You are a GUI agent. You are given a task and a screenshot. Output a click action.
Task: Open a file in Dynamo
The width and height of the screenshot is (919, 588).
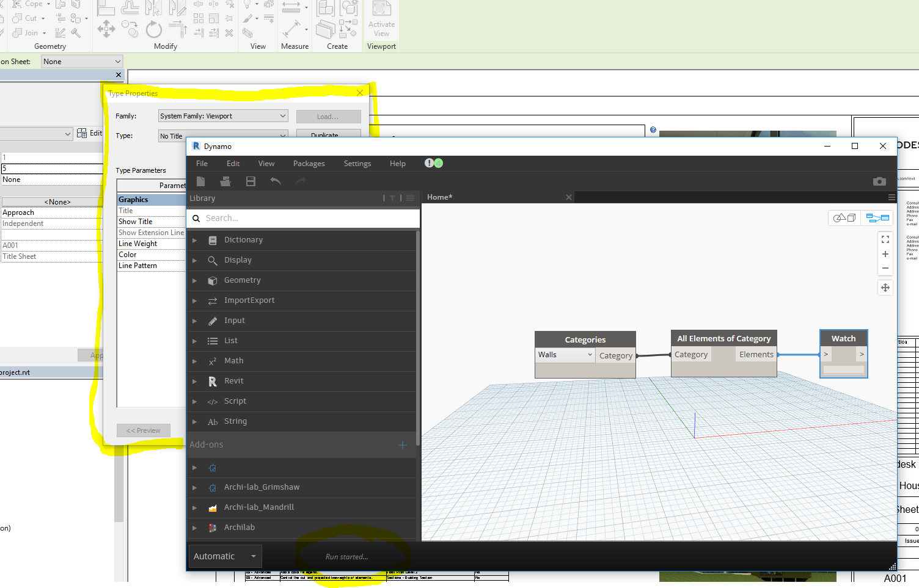coord(225,181)
